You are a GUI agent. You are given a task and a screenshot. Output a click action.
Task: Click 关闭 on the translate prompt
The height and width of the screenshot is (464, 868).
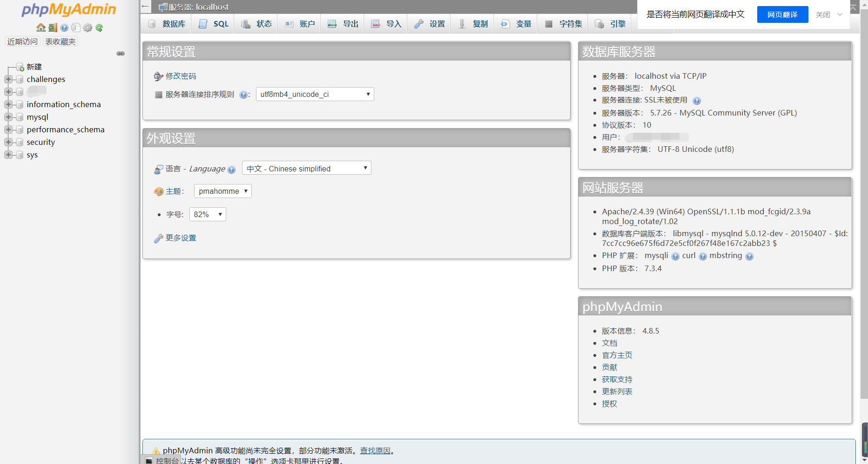point(823,14)
